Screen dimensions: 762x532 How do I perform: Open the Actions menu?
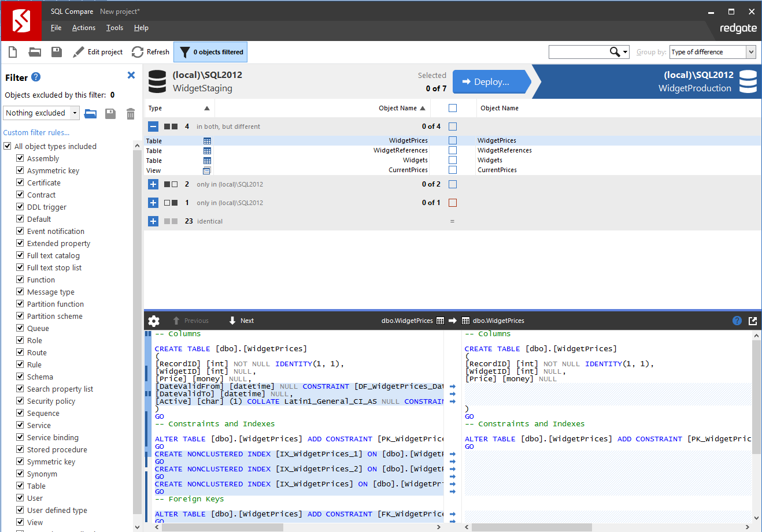pos(83,27)
